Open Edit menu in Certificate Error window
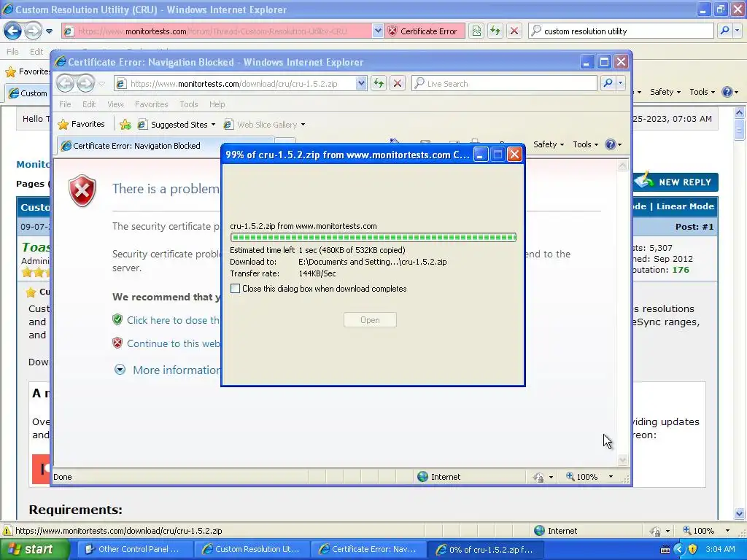This screenshot has height=560, width=747. [x=89, y=104]
